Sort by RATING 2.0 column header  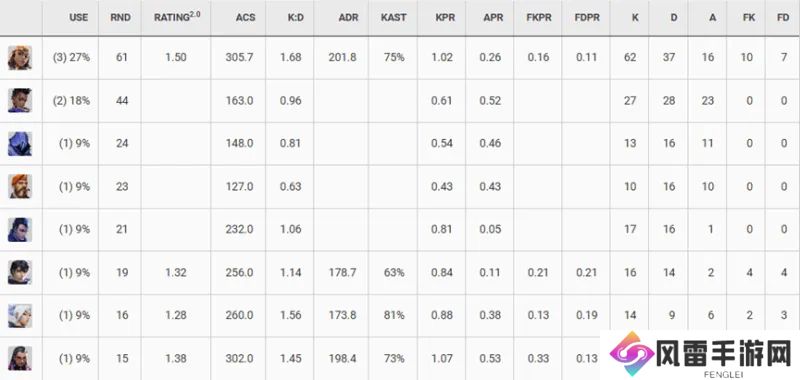[x=176, y=18]
